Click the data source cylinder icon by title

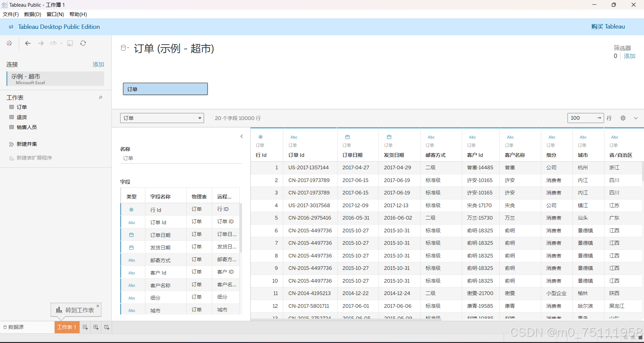coord(123,48)
